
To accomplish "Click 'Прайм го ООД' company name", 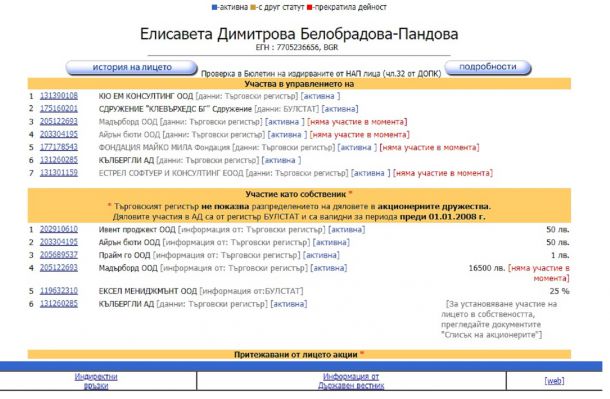I will click(x=124, y=256).
